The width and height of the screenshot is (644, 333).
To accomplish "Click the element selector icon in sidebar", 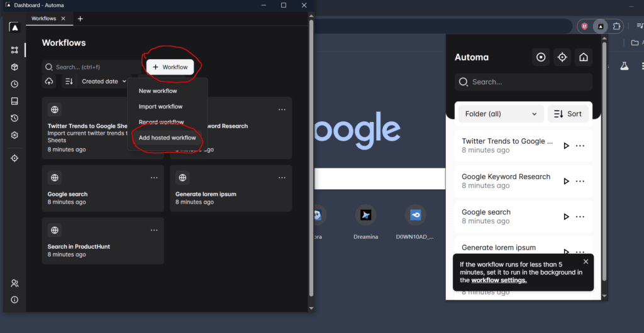I will coord(14,158).
